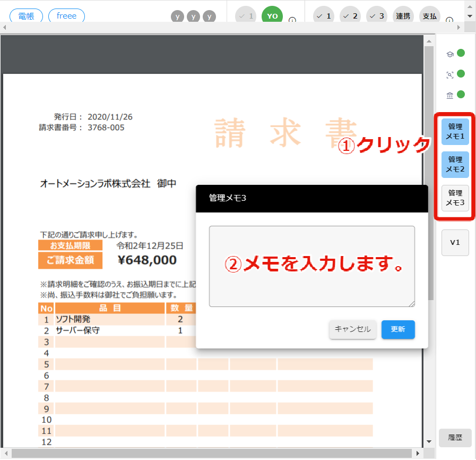The height and width of the screenshot is (460, 476).
Task: Click the top strip scroll down arrow
Action: (x=470, y=16)
